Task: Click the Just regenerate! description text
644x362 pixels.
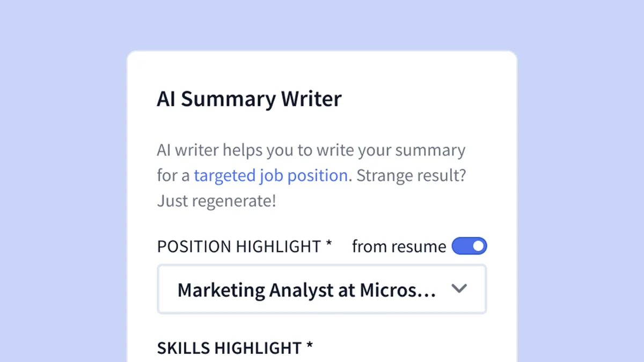Action: pyautogui.click(x=216, y=201)
